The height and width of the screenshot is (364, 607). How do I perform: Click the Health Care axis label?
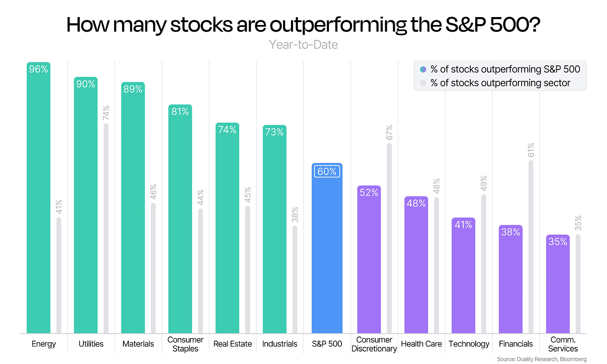coord(421,344)
